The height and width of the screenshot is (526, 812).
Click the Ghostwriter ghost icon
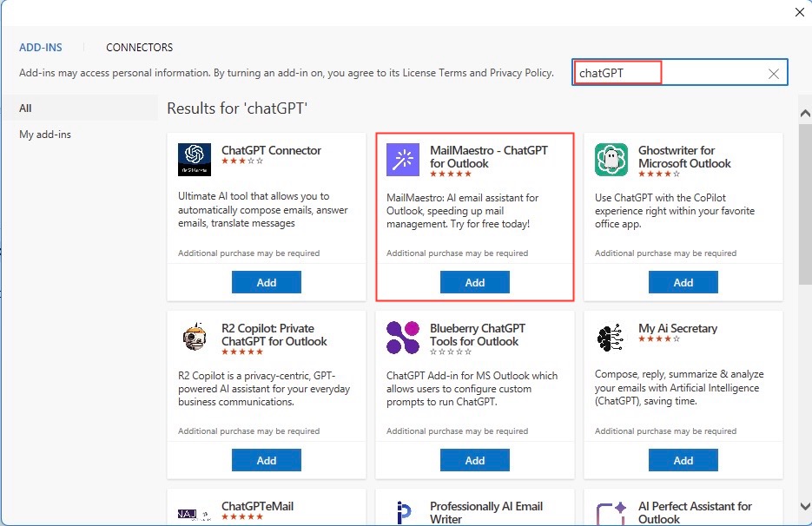coord(611,160)
